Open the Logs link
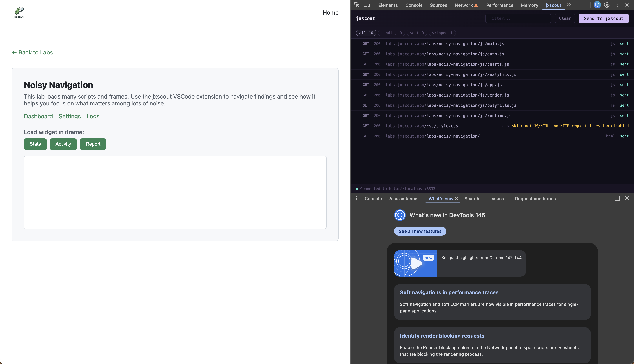The image size is (634, 364). tap(93, 116)
